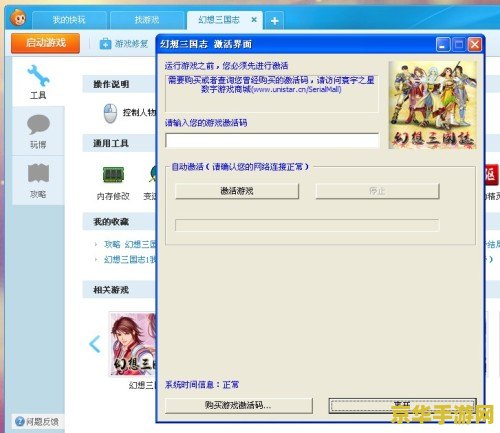This screenshot has height=433, width=500.
Task: Click the activation code input field
Action: (x=272, y=140)
